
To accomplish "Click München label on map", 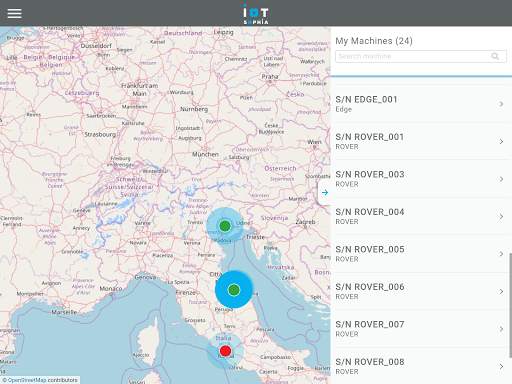I will tap(205, 154).
